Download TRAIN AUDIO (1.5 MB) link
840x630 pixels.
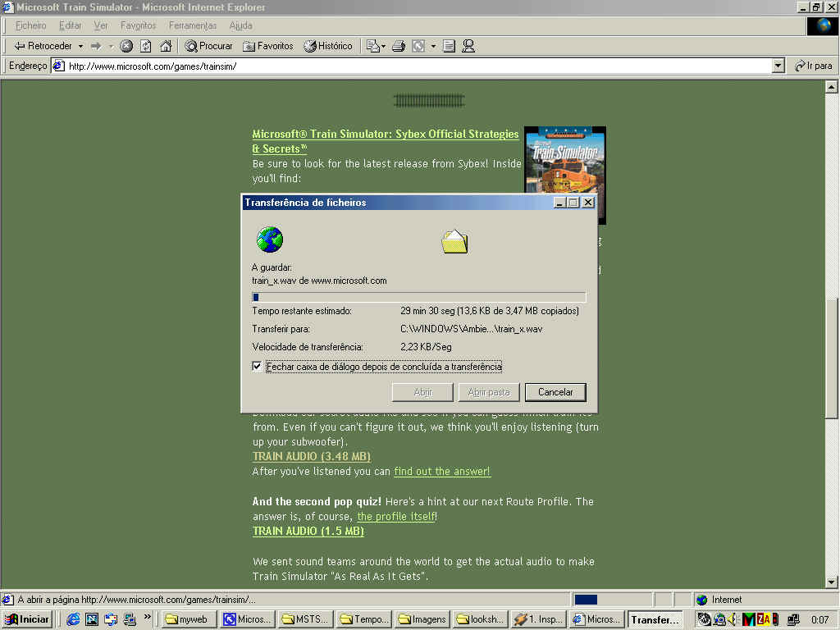308,531
